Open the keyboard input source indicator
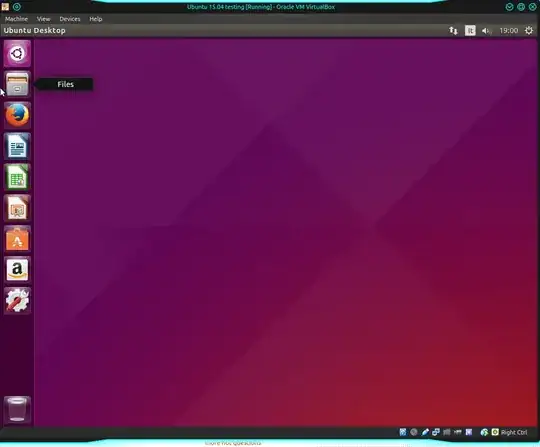 [470, 31]
